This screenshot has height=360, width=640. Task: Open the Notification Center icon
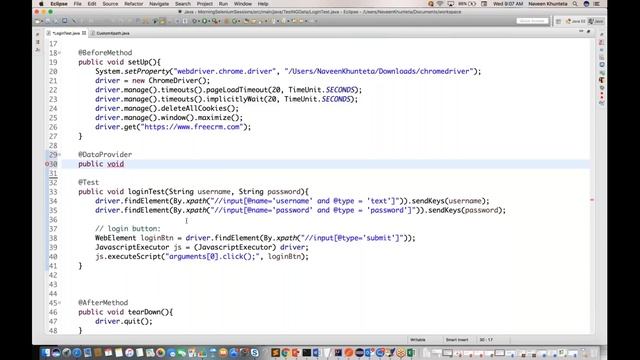(596, 4)
